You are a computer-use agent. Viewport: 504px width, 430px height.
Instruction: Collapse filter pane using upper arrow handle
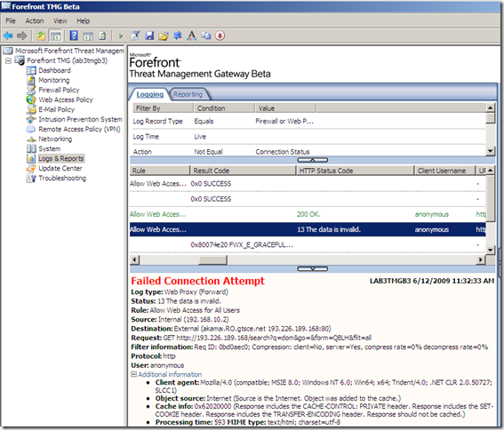312,160
